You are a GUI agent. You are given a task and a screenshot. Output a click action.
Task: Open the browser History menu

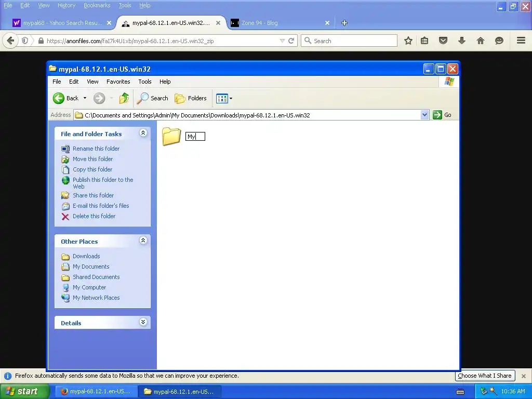pos(66,5)
